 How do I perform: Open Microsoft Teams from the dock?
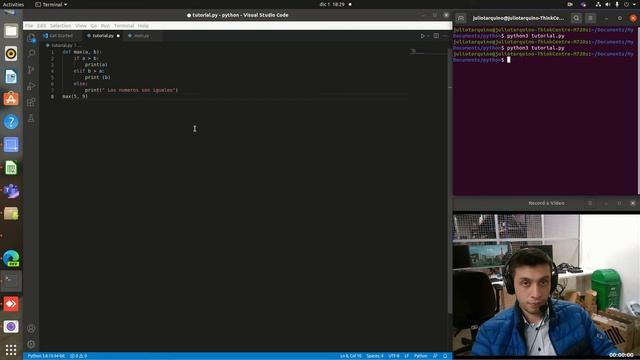(x=11, y=191)
